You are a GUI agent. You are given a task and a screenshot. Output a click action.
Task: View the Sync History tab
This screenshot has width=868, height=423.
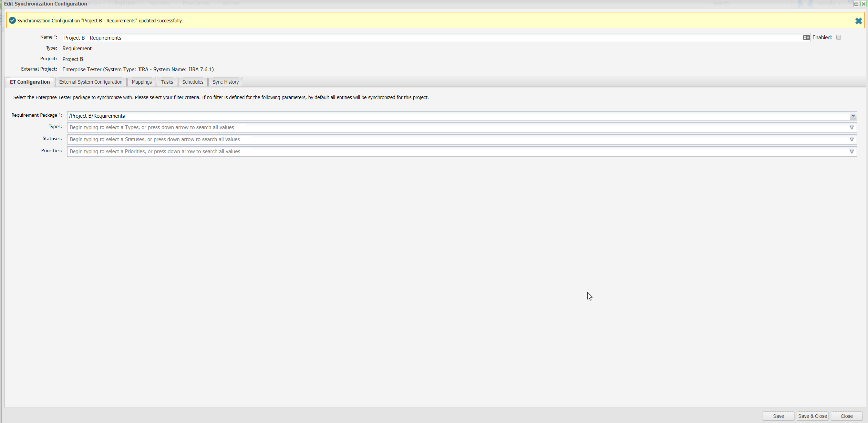tap(226, 82)
